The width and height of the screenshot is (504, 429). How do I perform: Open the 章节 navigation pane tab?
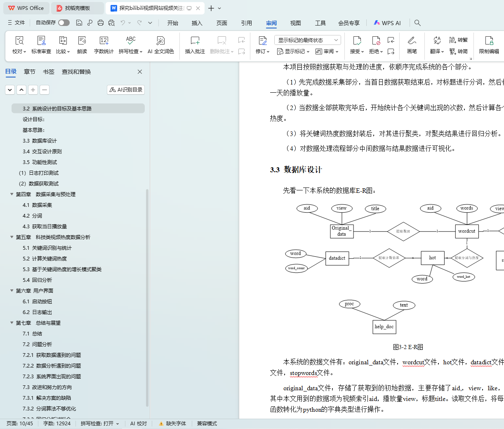[x=29, y=72]
